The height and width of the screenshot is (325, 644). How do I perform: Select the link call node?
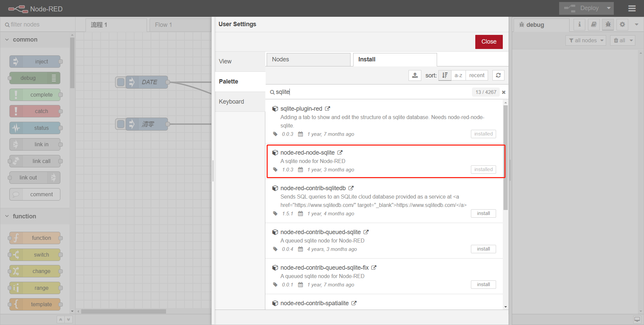point(35,161)
